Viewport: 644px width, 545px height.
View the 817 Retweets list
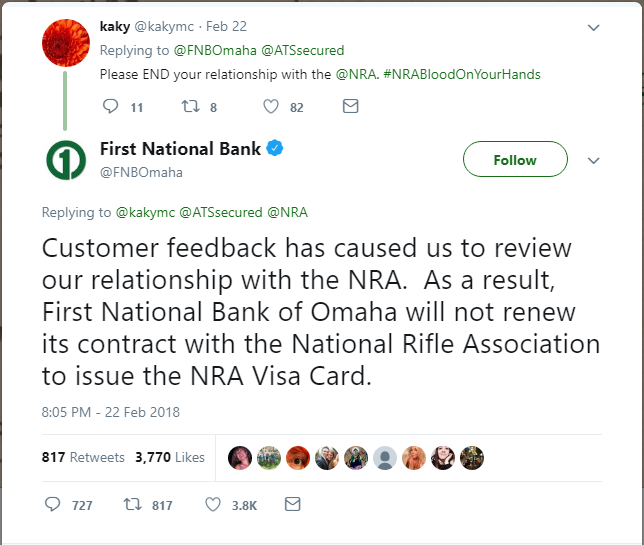[x=83, y=457]
